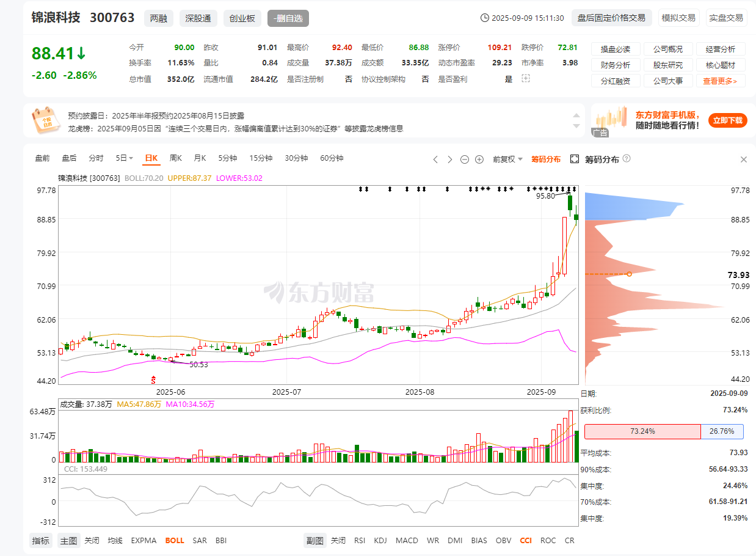
Task: Click 立即下载 ad button
Action: (728, 120)
